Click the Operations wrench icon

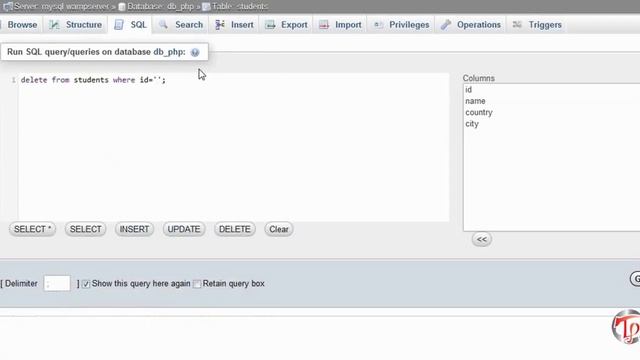446,24
